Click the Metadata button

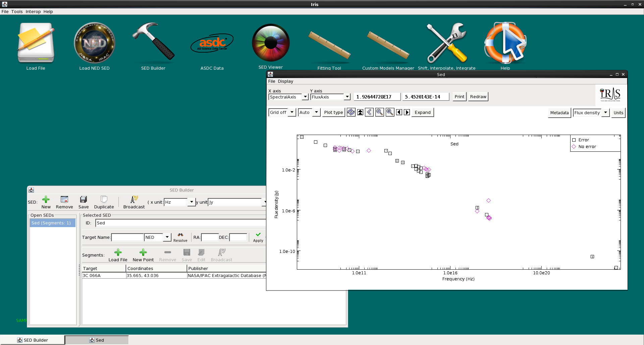[559, 113]
